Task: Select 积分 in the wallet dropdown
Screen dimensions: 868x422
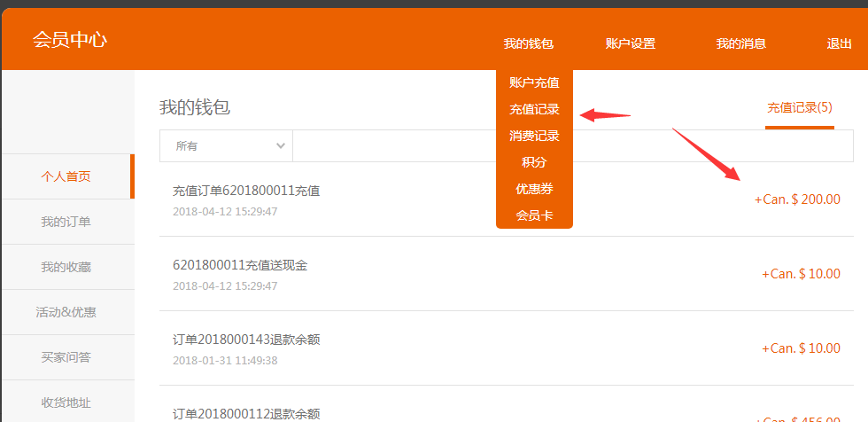Action: (534, 163)
